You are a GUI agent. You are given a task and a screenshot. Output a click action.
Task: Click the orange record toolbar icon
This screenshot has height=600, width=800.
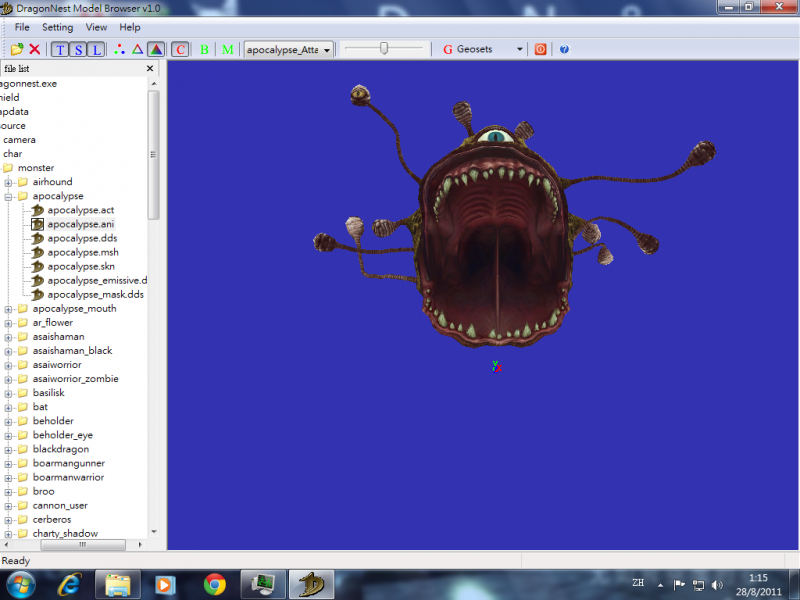point(540,49)
